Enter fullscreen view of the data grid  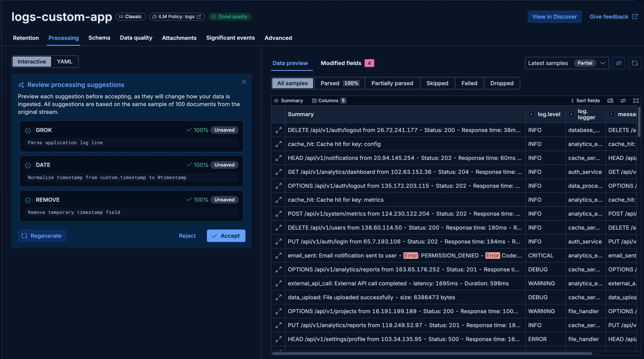click(x=636, y=101)
